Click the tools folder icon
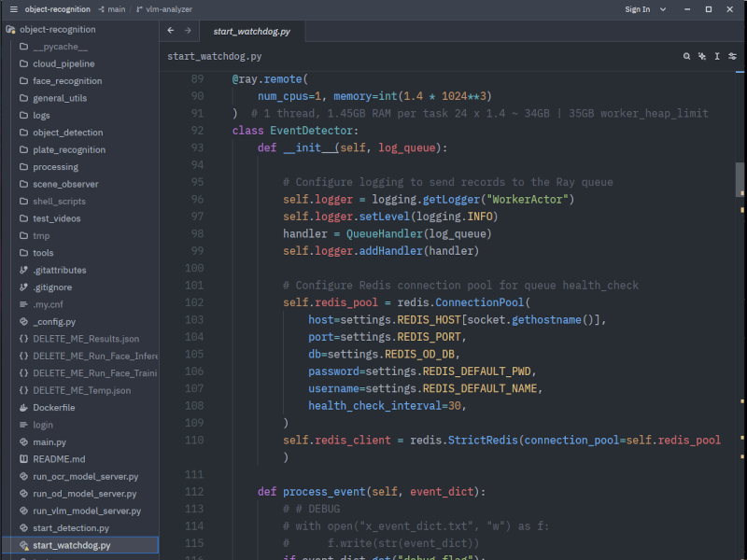 pos(23,253)
